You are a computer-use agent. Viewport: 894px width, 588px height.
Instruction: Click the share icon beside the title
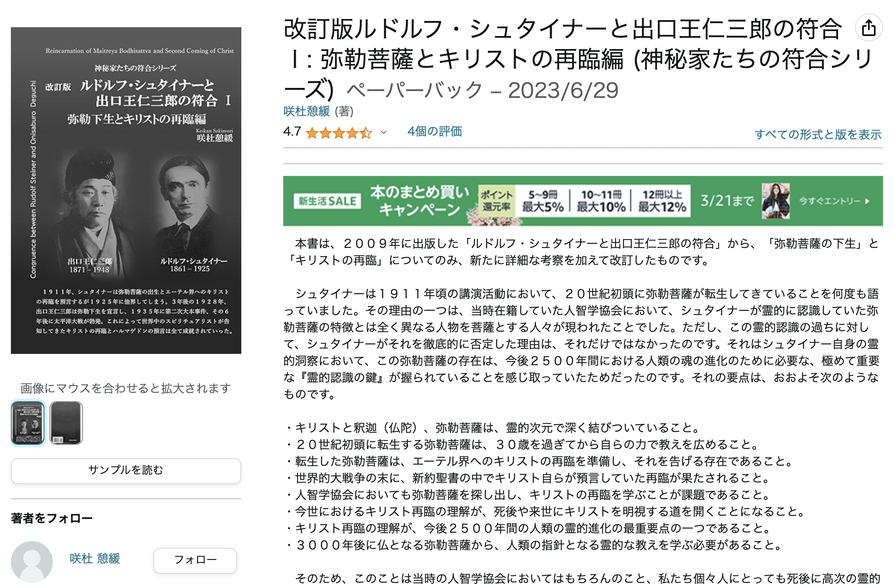[868, 28]
